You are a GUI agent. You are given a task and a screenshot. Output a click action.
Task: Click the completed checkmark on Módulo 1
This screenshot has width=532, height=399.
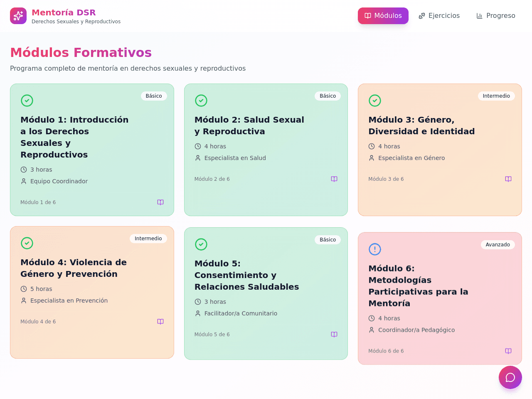(27, 101)
